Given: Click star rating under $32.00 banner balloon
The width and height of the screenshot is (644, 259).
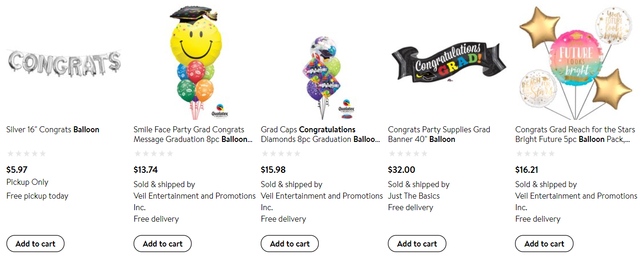Looking at the screenshot, I should (x=408, y=153).
